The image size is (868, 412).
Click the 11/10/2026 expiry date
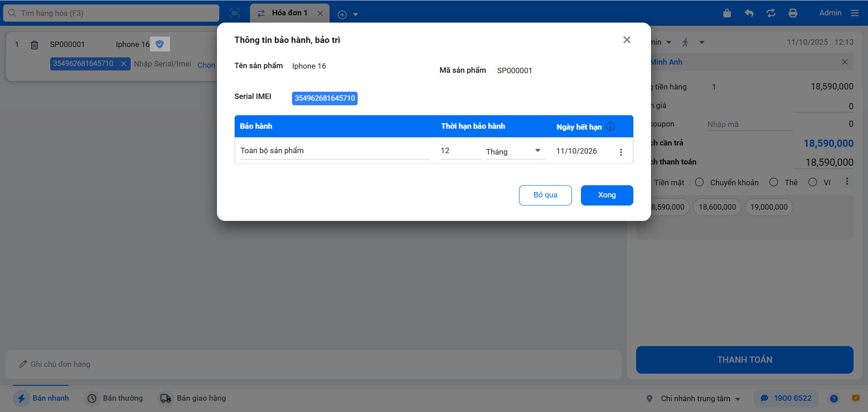[x=576, y=151]
